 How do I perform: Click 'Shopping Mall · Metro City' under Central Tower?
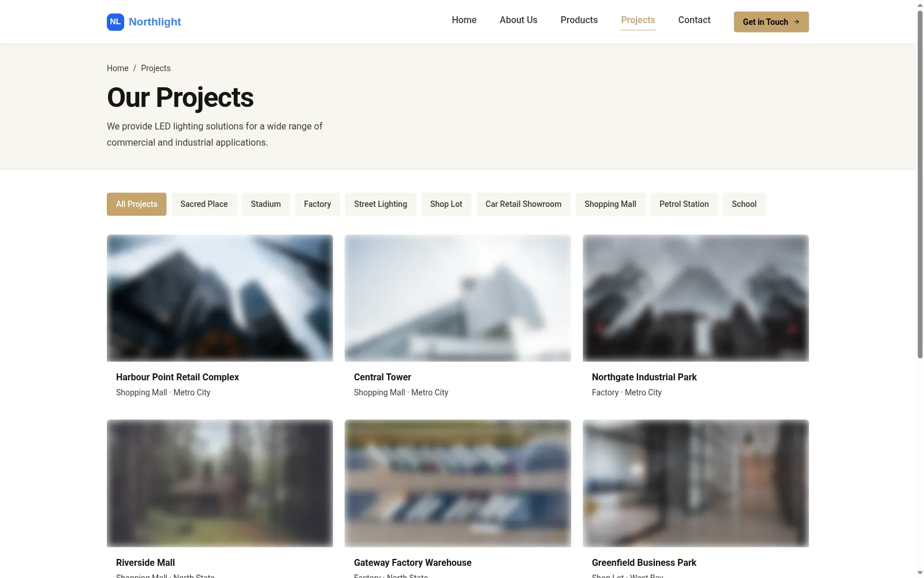(401, 392)
